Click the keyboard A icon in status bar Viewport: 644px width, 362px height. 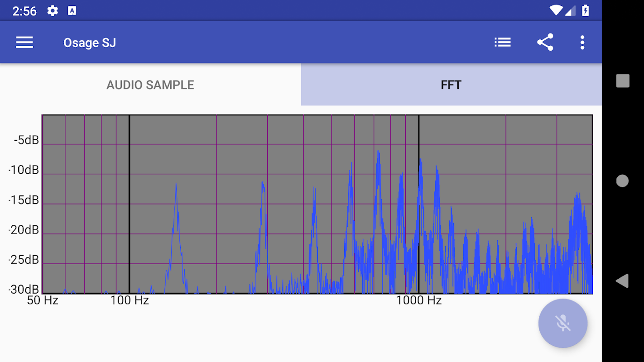click(72, 11)
